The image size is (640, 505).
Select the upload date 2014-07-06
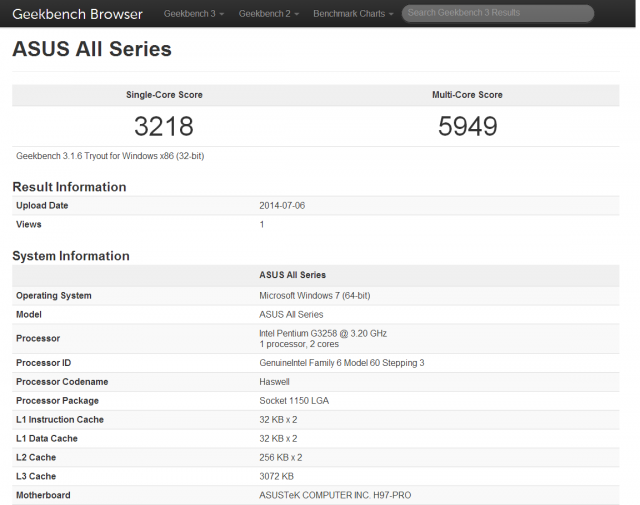coord(282,205)
